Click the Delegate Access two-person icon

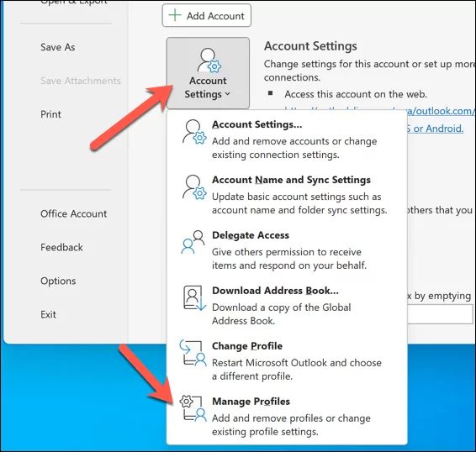tap(193, 242)
